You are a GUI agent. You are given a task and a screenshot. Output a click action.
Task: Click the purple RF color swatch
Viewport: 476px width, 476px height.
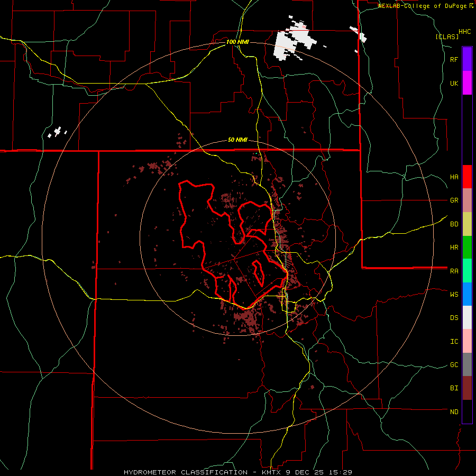tap(467, 59)
